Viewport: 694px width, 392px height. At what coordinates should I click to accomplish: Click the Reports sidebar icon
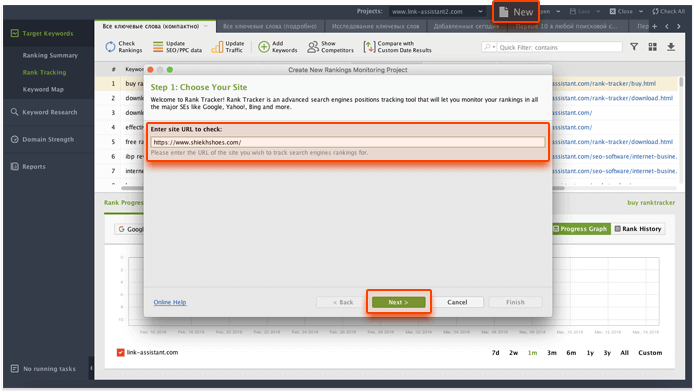coord(15,166)
